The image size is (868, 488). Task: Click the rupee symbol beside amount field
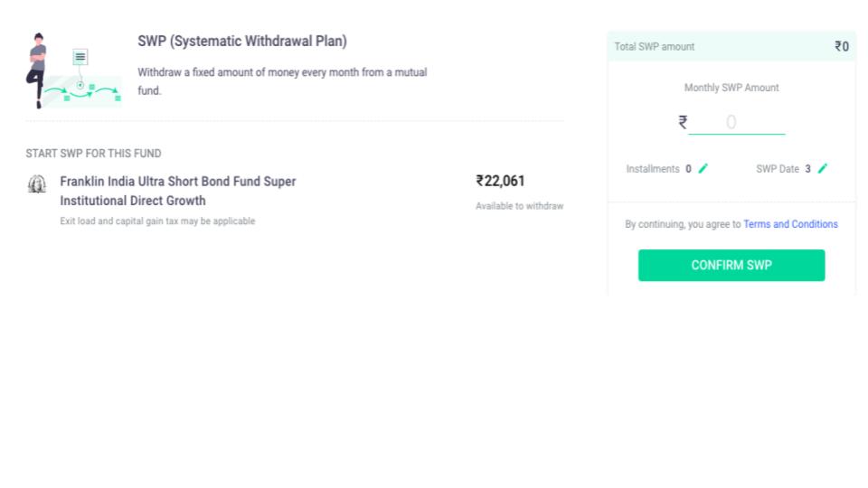pyautogui.click(x=684, y=122)
